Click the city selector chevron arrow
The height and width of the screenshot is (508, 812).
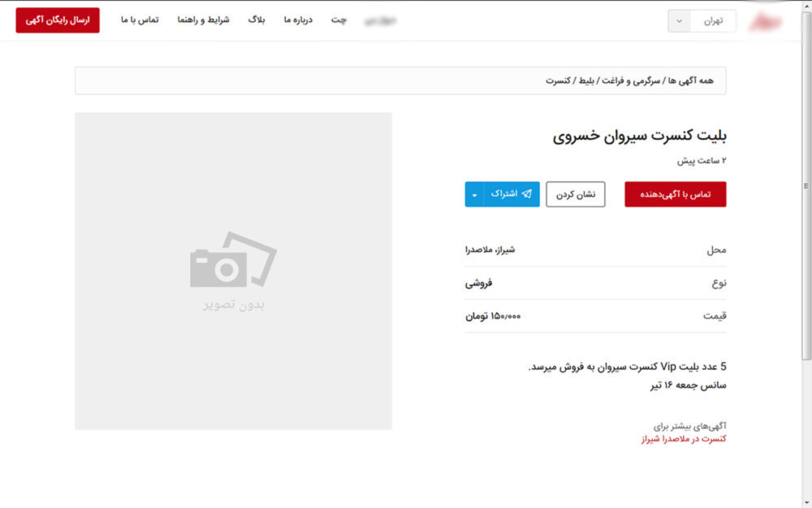tap(680, 21)
